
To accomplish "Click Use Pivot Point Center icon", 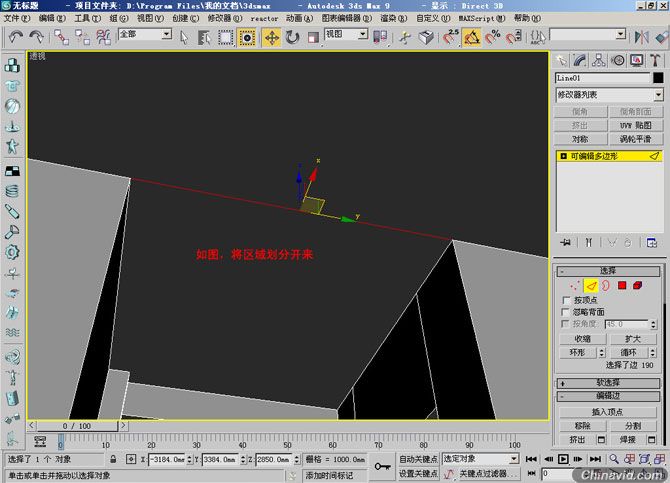I will click(x=380, y=37).
